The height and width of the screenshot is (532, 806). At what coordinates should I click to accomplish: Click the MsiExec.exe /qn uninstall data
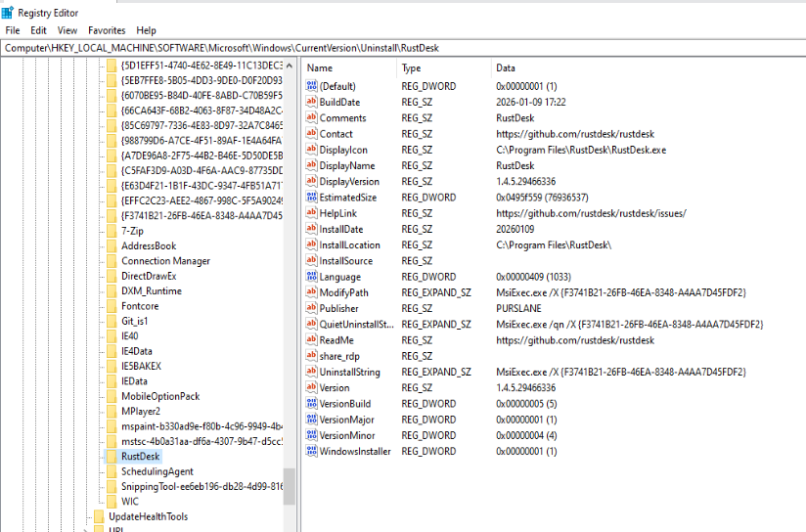[630, 324]
